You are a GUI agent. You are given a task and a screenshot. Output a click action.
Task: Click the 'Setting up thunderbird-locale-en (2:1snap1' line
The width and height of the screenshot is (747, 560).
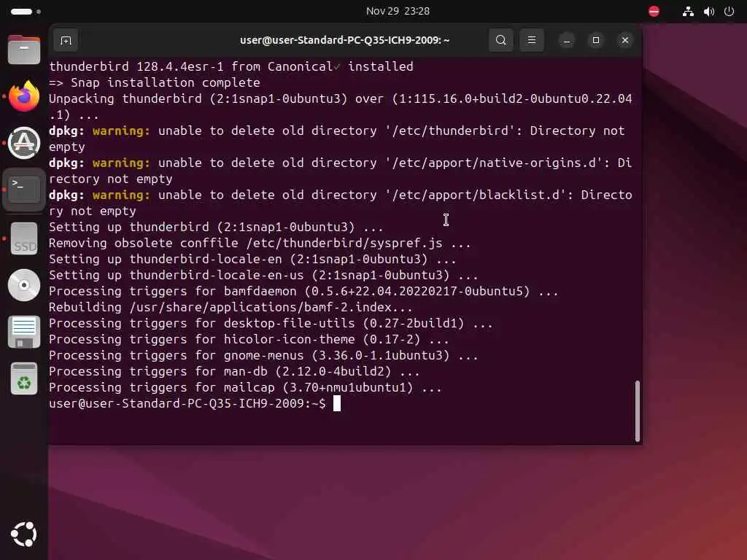[252, 259]
